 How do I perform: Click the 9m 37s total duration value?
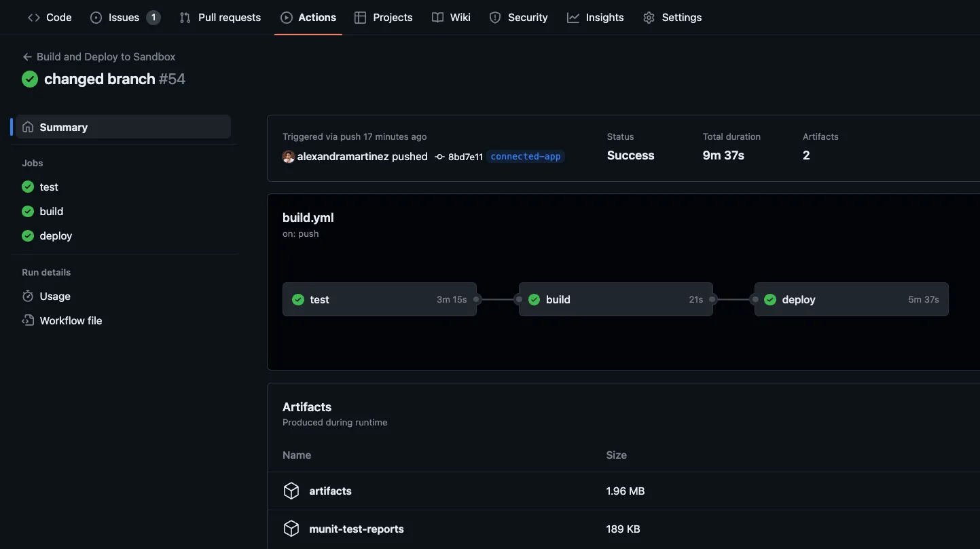click(723, 155)
